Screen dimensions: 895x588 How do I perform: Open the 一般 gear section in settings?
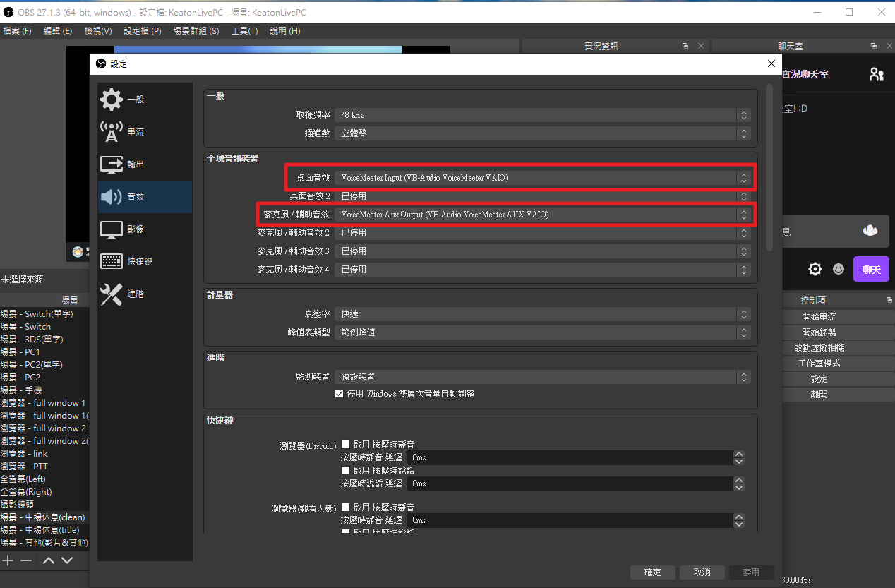[x=145, y=100]
